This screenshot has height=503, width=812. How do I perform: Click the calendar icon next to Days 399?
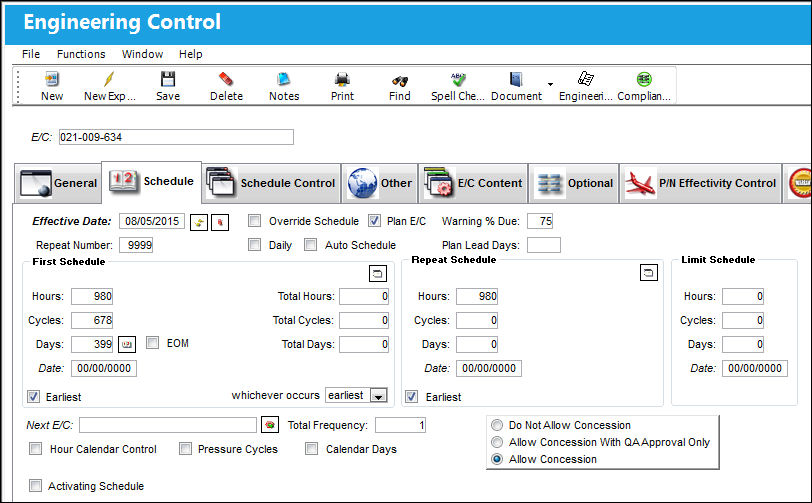(x=127, y=344)
